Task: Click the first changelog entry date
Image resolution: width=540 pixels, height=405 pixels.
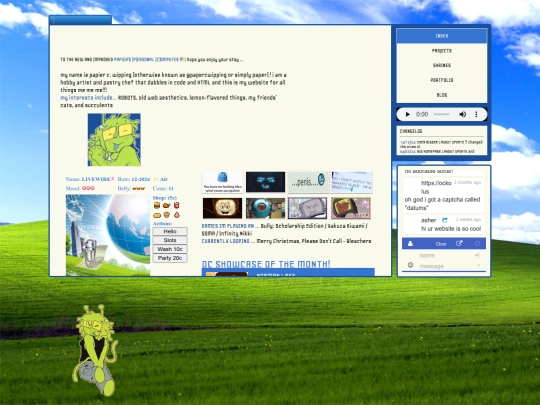Action: [x=408, y=142]
